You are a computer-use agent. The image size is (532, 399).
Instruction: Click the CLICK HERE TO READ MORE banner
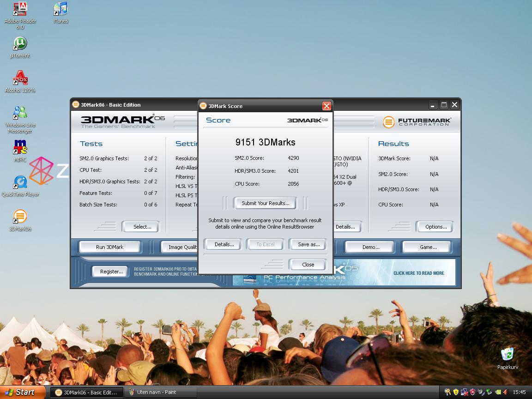(418, 273)
